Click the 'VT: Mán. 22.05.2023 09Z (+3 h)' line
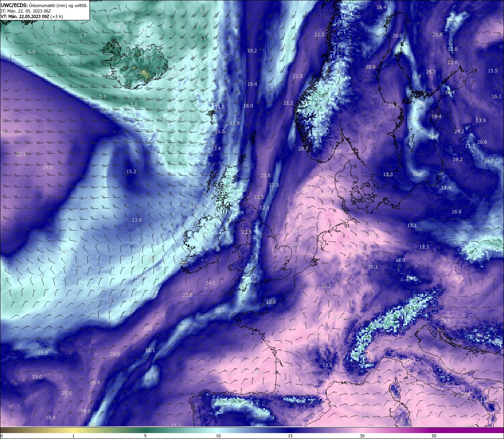504x439 pixels. [32, 17]
